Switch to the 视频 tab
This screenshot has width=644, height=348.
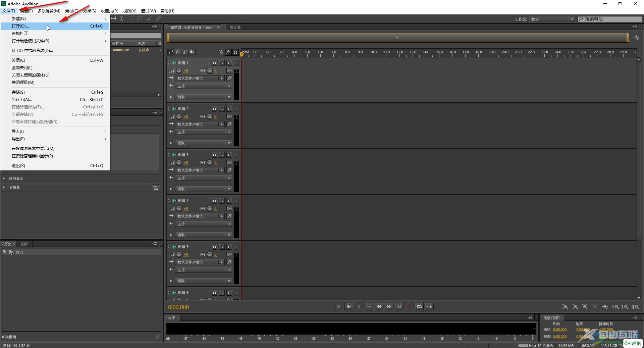pos(24,244)
